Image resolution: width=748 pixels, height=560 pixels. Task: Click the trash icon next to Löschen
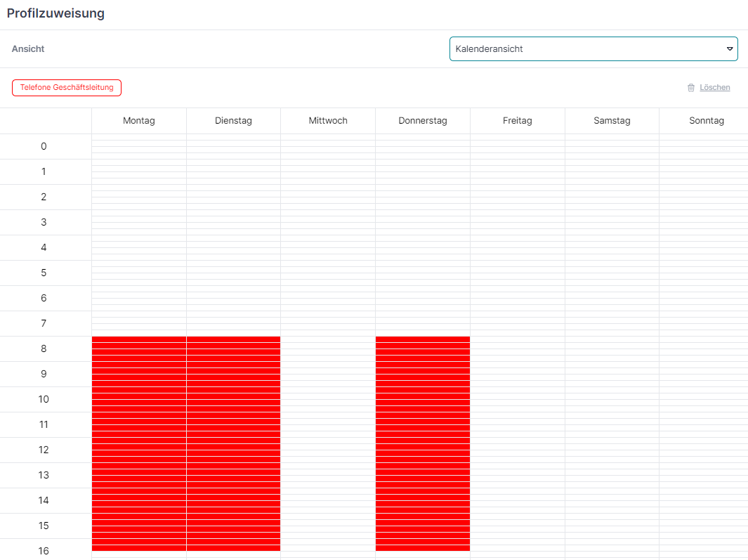691,88
